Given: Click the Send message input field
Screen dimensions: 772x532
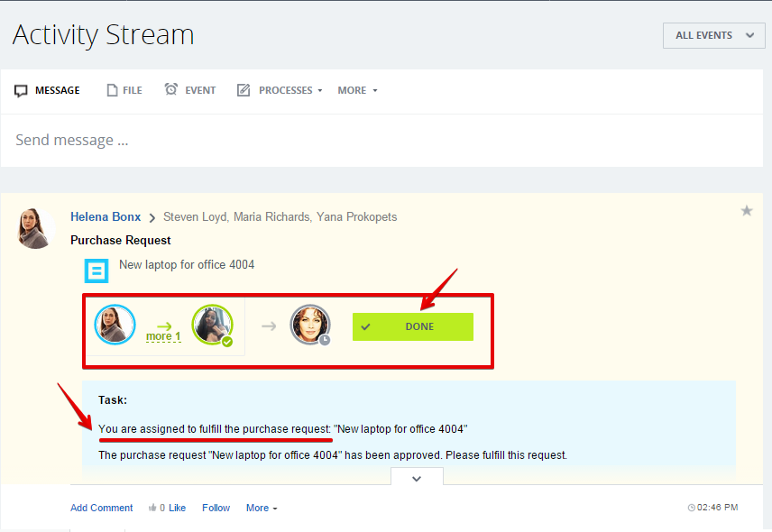Looking at the screenshot, I should pos(381,141).
